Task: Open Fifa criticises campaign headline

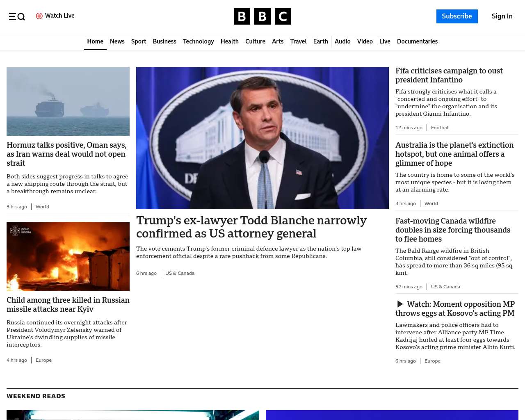Action: pyautogui.click(x=449, y=75)
